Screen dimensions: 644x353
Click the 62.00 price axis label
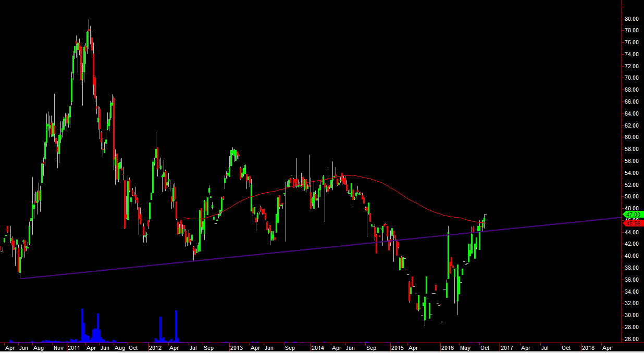tap(631, 125)
